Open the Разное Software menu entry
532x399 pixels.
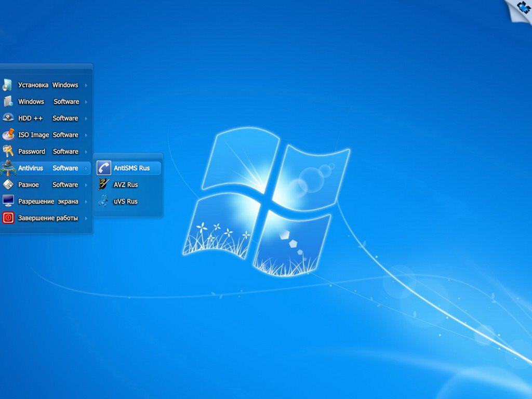[x=46, y=184]
